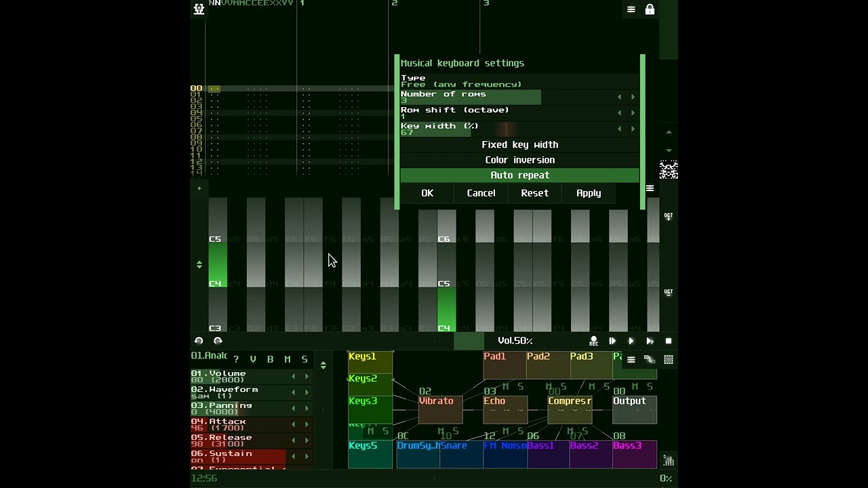Viewport: 868px width, 488px height.
Task: Select the Pad2 module
Action: pyautogui.click(x=548, y=365)
